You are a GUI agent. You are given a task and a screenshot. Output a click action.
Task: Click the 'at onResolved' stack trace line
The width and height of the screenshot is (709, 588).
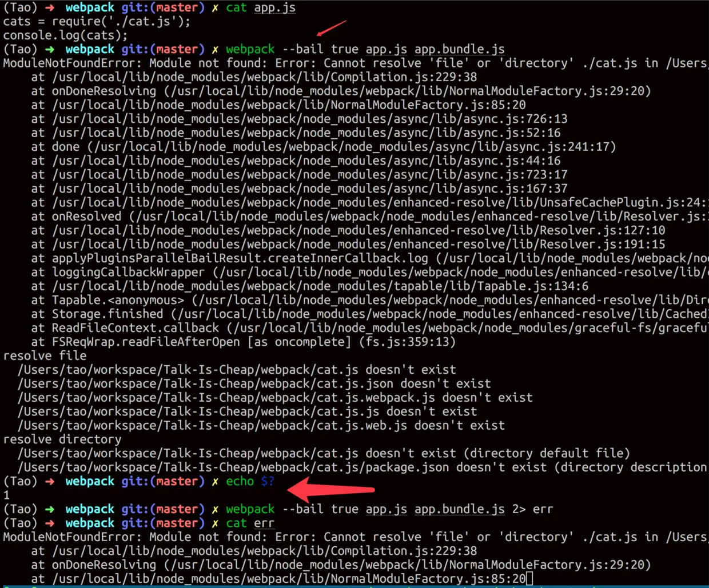pos(370,217)
